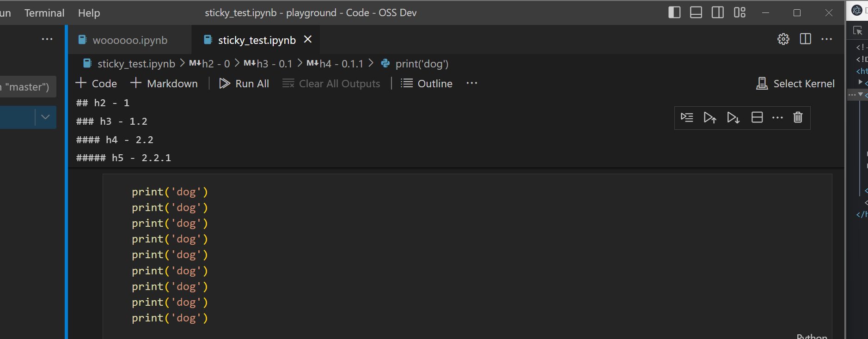Run the cell and cells below
Screen dimensions: 868x339
pos(734,118)
